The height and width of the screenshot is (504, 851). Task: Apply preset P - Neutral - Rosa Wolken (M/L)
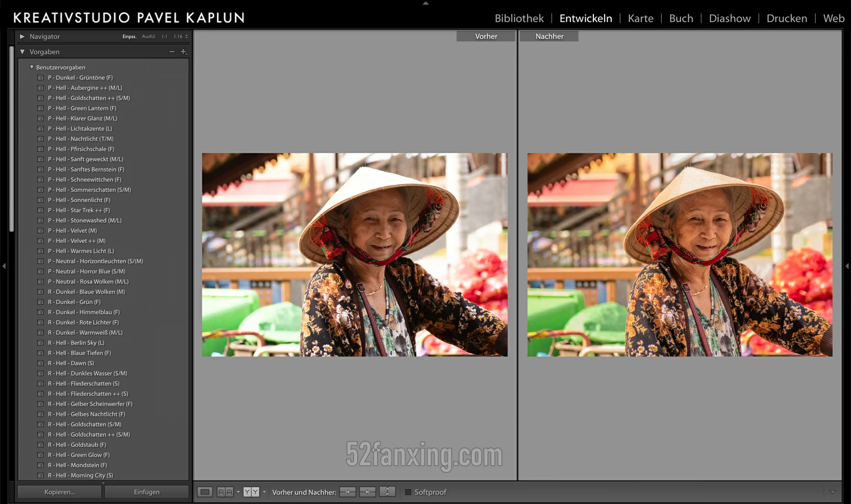coord(88,282)
